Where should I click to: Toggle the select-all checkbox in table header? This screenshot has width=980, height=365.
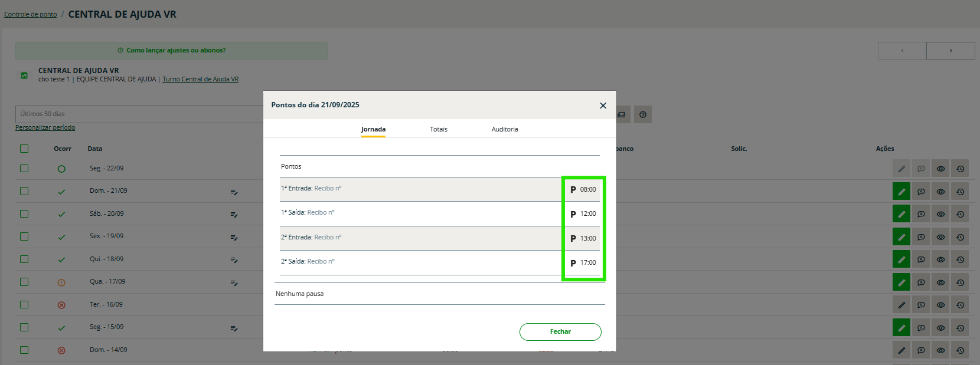[24, 149]
